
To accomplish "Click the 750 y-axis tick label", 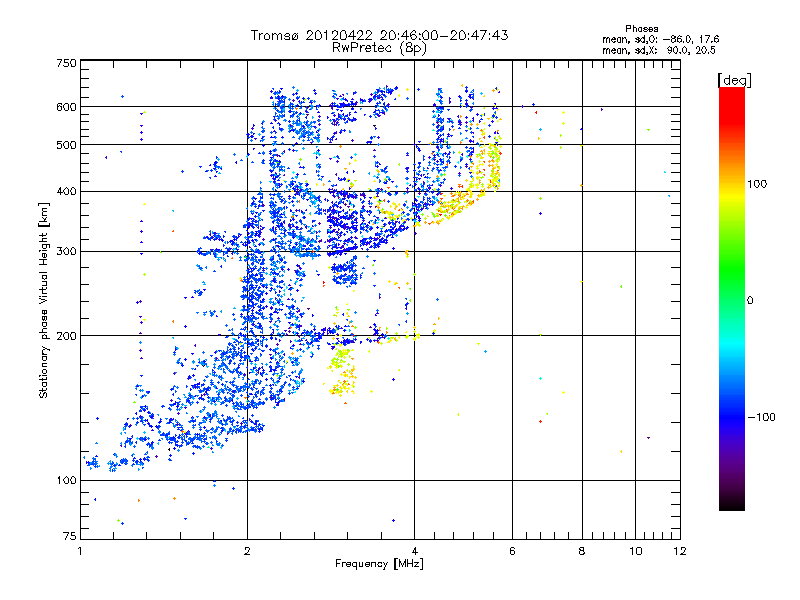I will (66, 63).
